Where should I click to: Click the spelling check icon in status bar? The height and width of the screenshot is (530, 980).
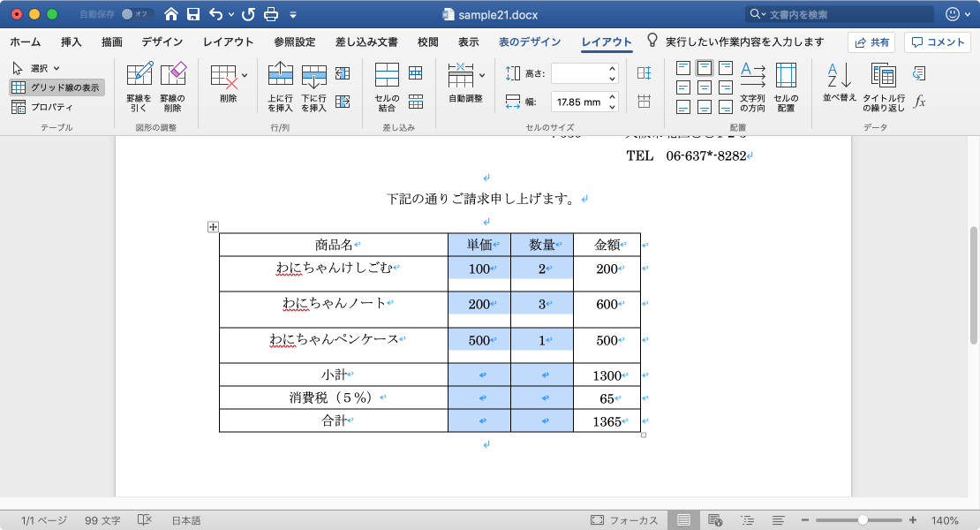coord(145,520)
